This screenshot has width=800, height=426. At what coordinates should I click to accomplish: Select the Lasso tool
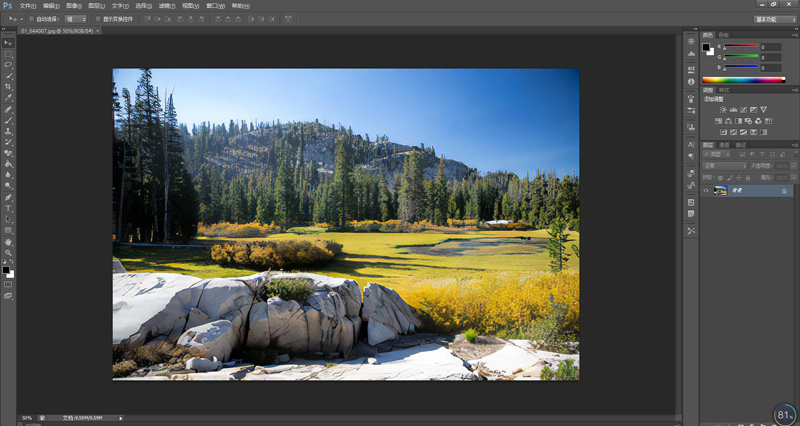click(8, 65)
